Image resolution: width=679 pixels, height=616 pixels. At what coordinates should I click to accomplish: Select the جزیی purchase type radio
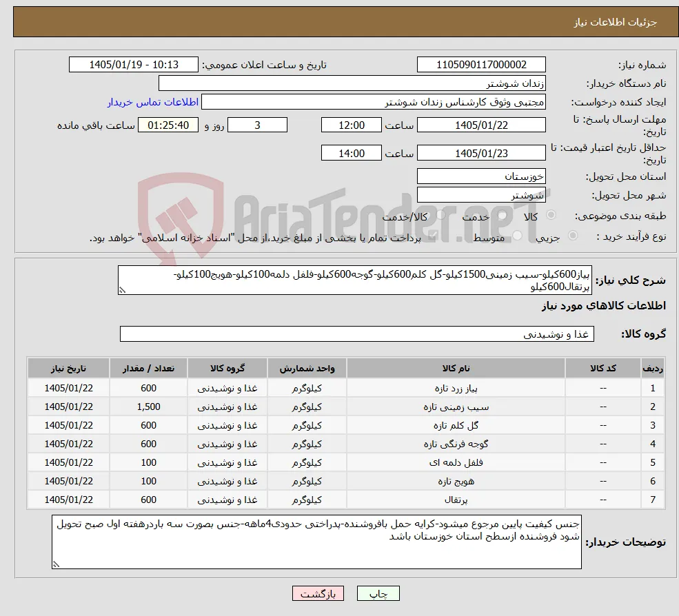tap(572, 236)
